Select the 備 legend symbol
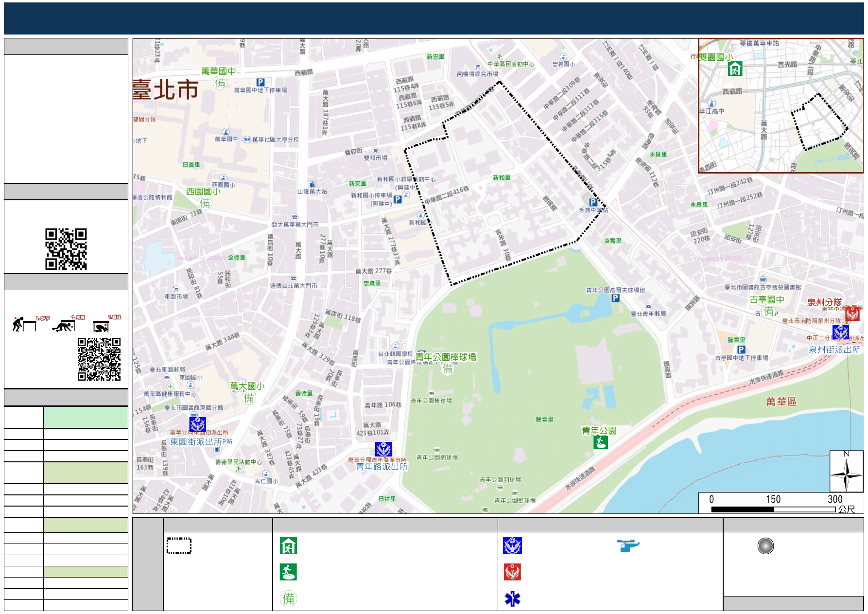The image size is (868, 614). click(288, 598)
